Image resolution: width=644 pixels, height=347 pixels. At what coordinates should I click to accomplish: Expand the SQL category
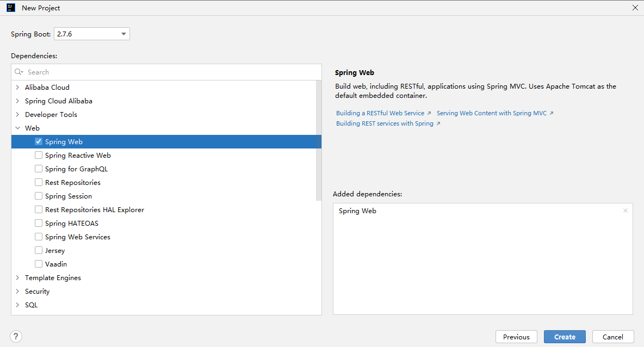(17, 305)
